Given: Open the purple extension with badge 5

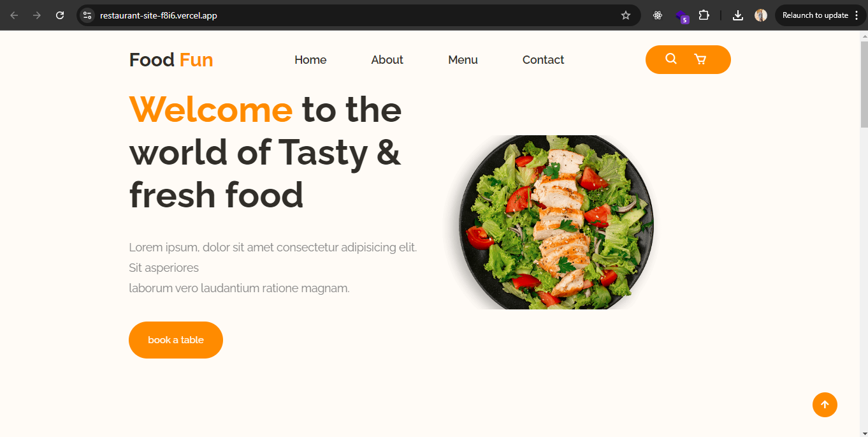Looking at the screenshot, I should [x=682, y=16].
